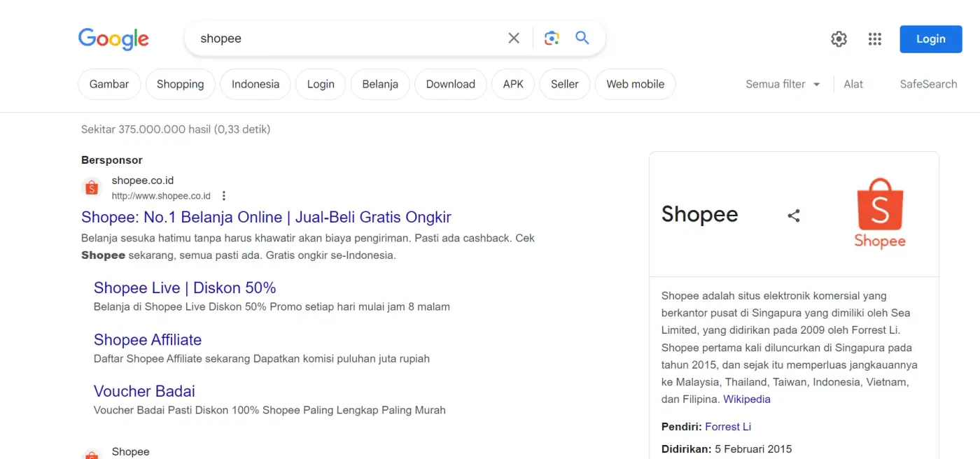Open the Alat tools option
Screen dimensions: 980x459
853,84
